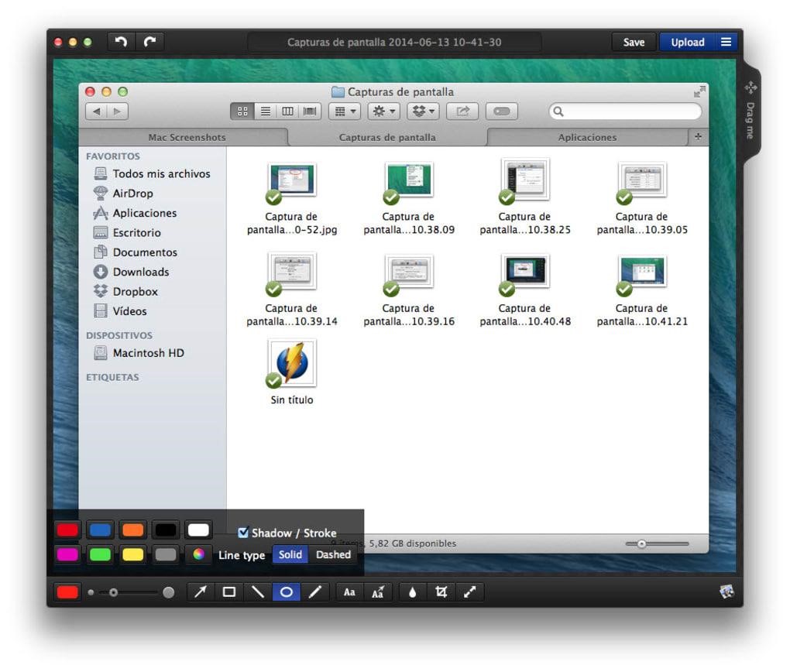Image resolution: width=790 pixels, height=672 pixels.
Task: Click the capture title text field
Action: point(394,43)
